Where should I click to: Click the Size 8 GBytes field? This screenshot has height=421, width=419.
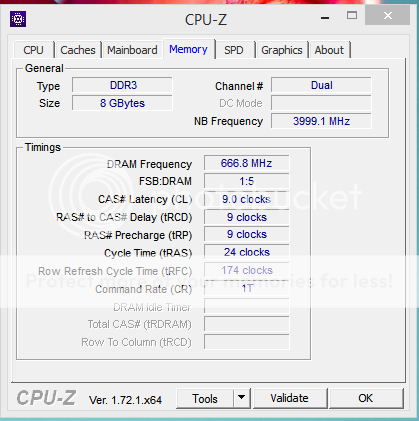click(122, 103)
